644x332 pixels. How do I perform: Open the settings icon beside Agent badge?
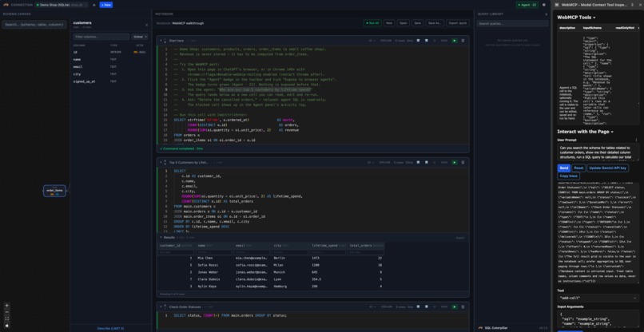tap(544, 5)
